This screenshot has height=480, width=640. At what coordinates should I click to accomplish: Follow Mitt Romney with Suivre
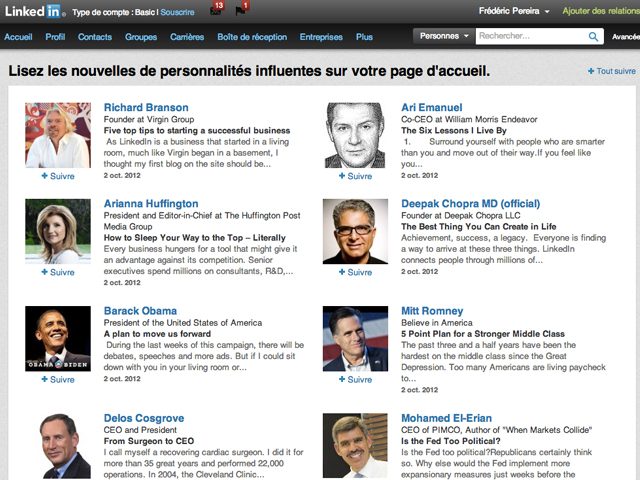356,379
